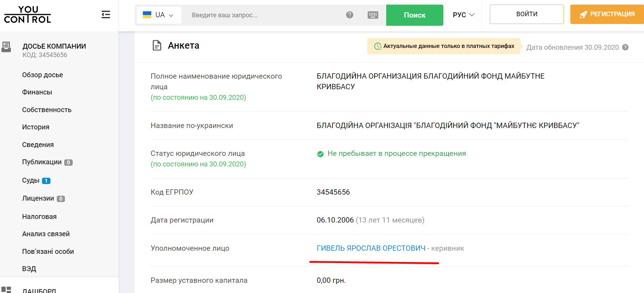Go to Анализ связей section
The width and height of the screenshot is (644, 293).
click(46, 234)
